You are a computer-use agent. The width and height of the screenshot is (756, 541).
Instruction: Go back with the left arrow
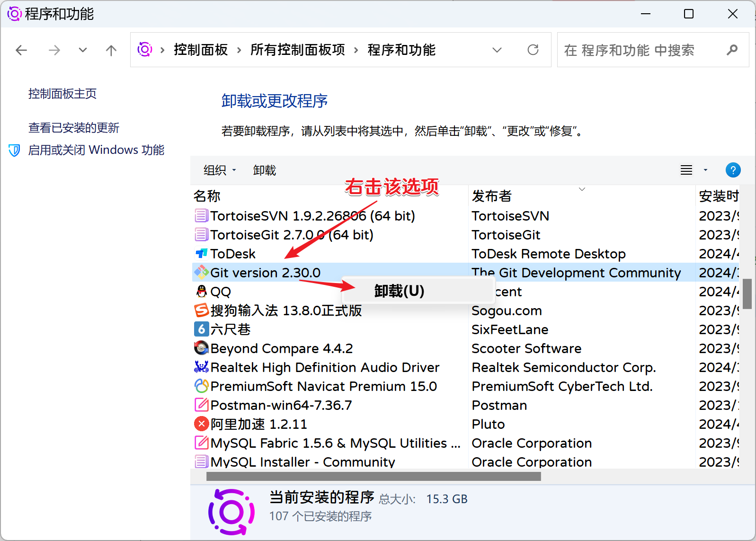point(21,50)
